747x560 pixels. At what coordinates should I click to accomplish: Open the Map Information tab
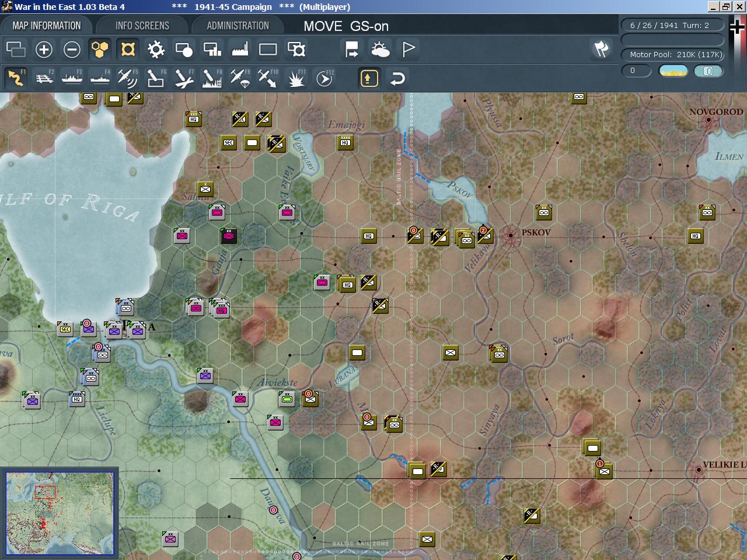(47, 26)
